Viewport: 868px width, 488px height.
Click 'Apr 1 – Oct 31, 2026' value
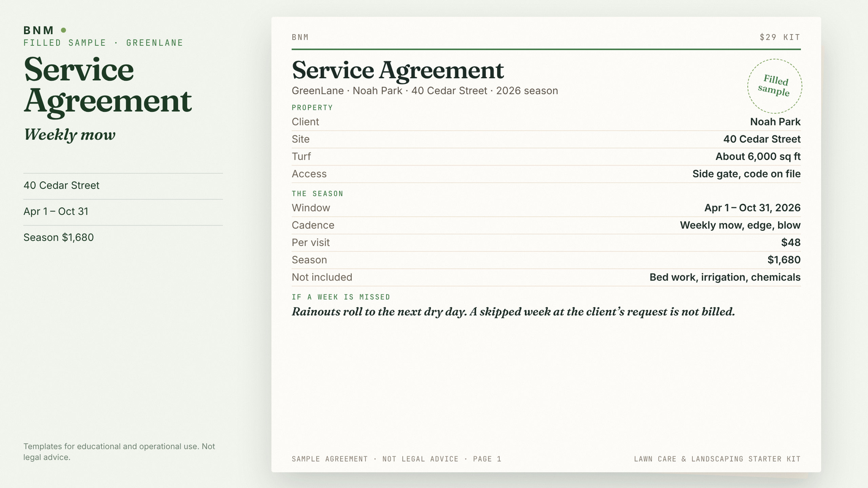tap(752, 208)
